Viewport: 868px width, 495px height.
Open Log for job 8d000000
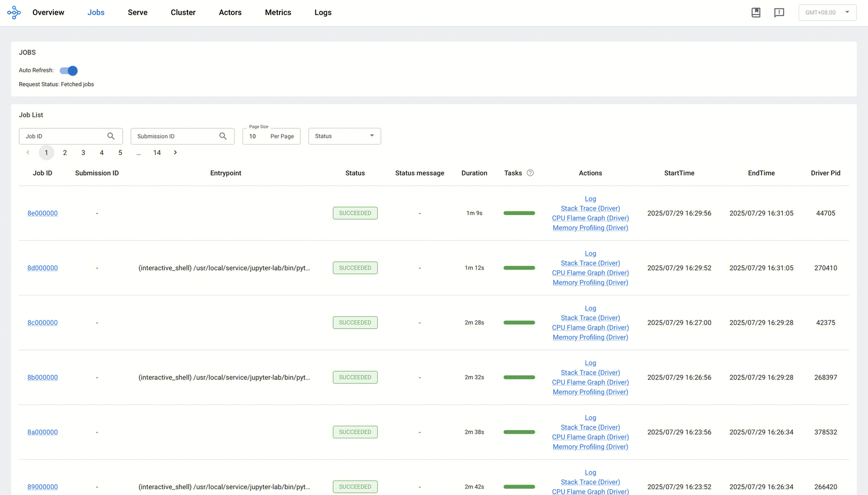pos(590,253)
